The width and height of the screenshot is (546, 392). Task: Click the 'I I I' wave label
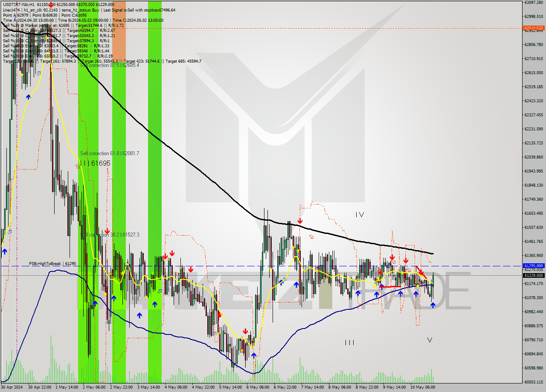click(x=350, y=343)
